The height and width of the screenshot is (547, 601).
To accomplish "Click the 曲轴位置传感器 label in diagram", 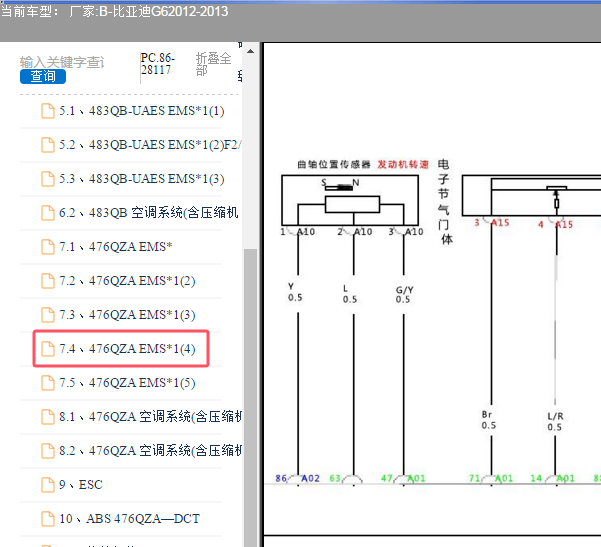I will [x=334, y=165].
